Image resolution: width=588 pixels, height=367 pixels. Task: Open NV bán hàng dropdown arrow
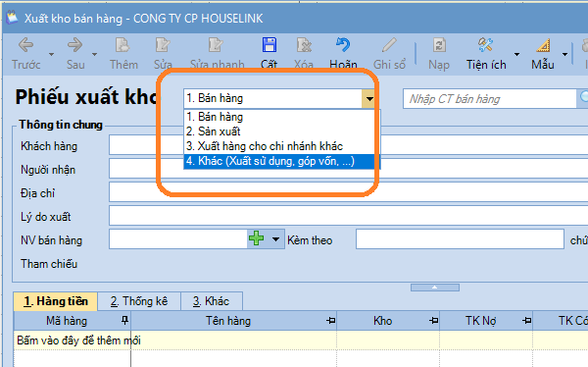(x=275, y=239)
